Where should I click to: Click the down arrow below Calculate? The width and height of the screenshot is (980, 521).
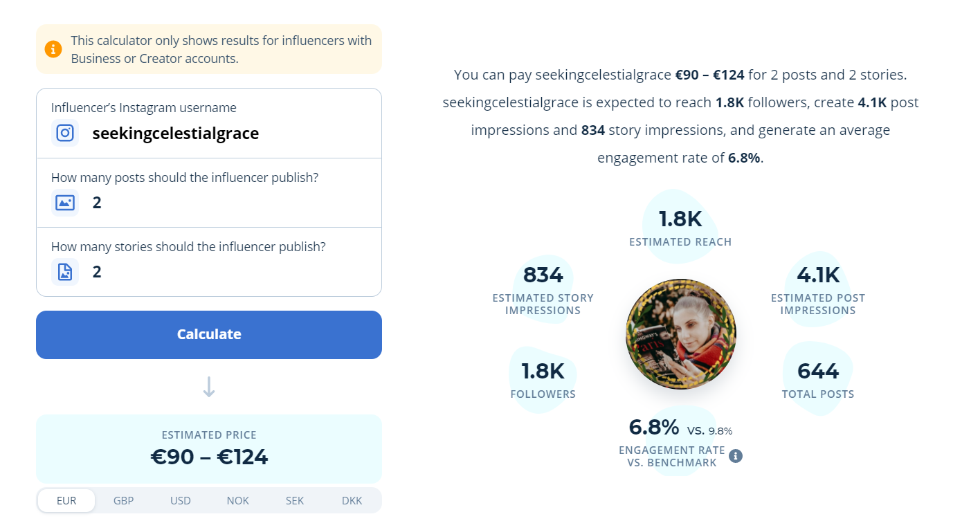209,387
